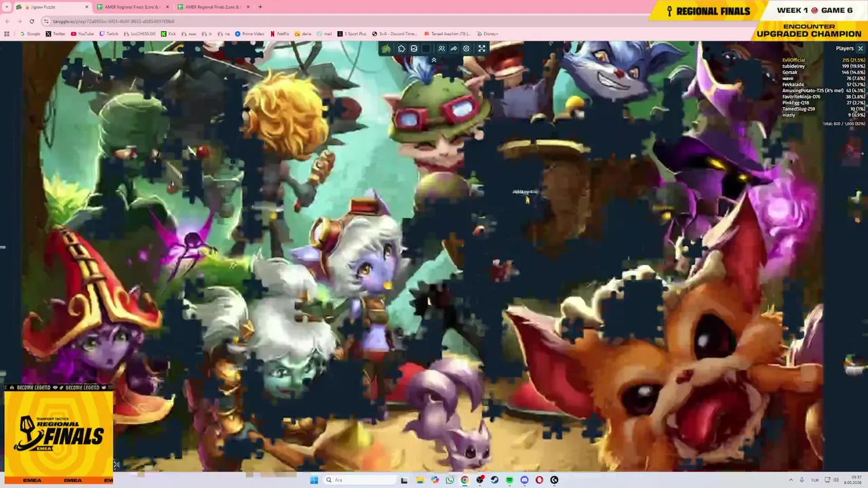Click the Tanggle leaf logo in toolbar
868x488 pixels.
(387, 49)
